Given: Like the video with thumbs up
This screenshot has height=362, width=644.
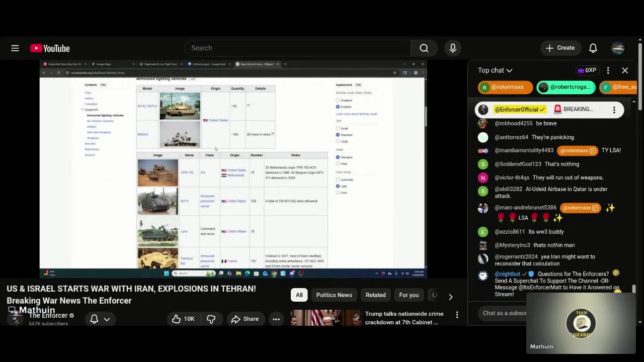Looking at the screenshot, I should (x=183, y=319).
